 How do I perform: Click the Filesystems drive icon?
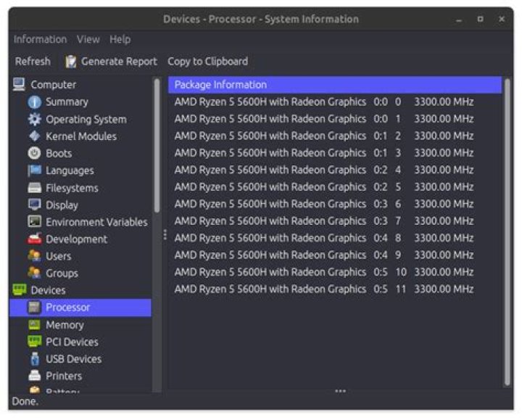[x=35, y=188]
